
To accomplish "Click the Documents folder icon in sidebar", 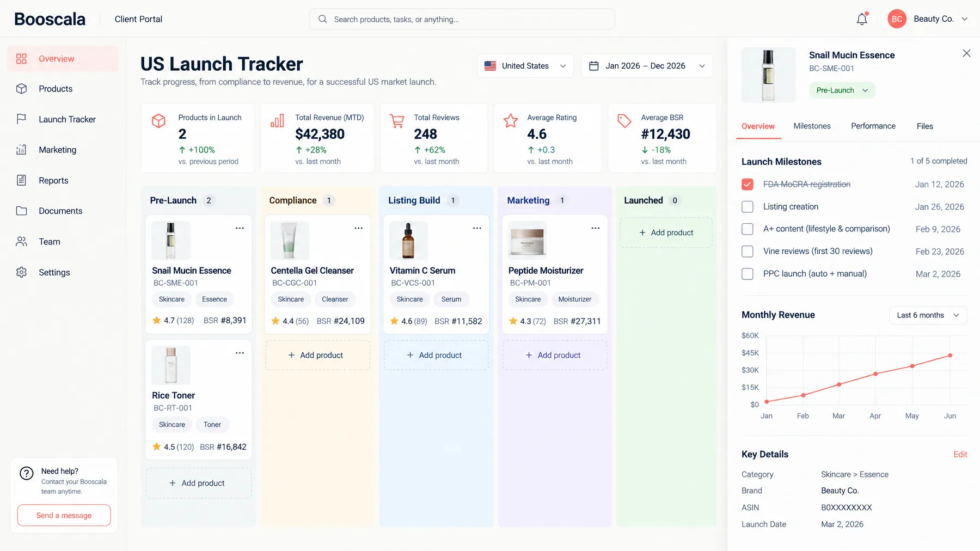I will 21,211.
